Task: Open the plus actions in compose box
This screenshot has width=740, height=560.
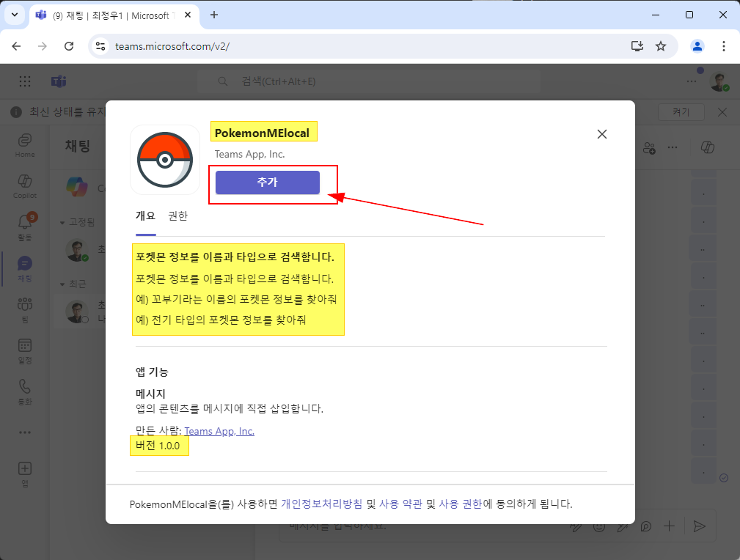Action: pyautogui.click(x=669, y=526)
